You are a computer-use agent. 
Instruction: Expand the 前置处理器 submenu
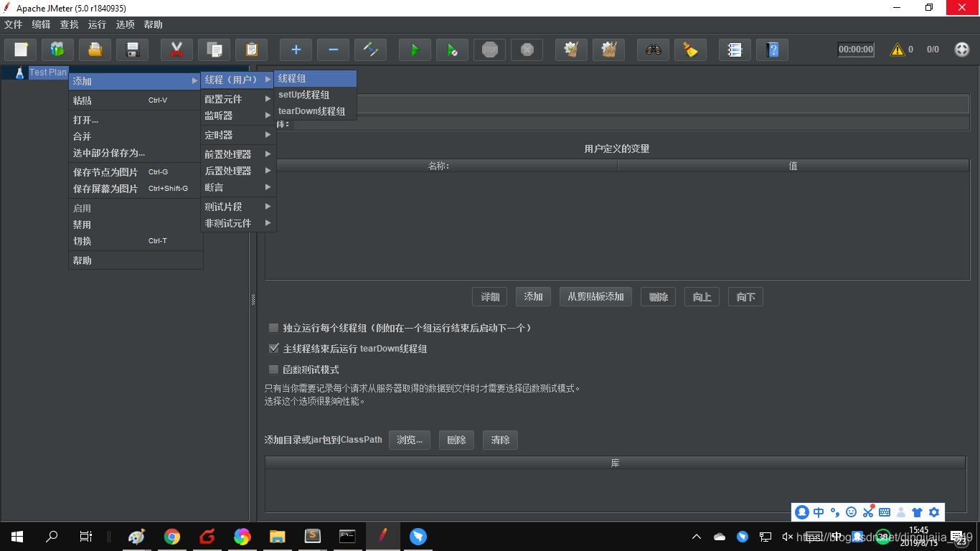238,154
